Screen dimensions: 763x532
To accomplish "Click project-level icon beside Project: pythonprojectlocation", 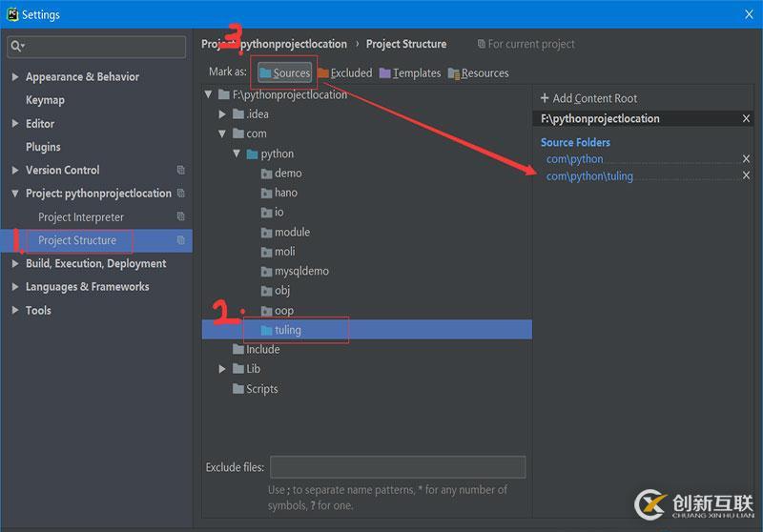I will 181,193.
